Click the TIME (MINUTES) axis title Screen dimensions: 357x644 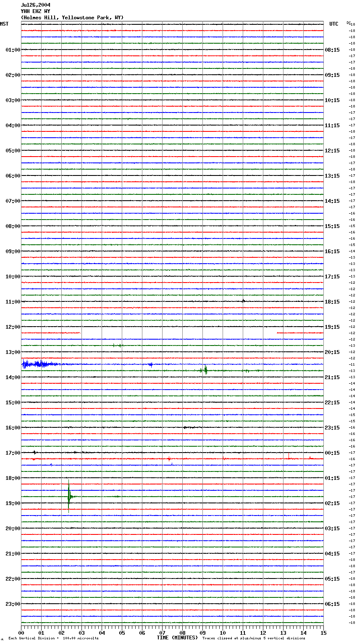[177, 638]
